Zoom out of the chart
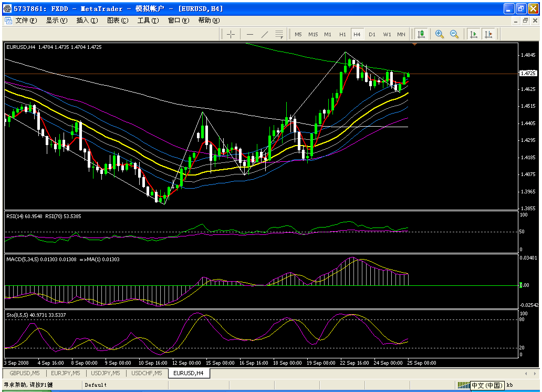The image size is (542, 392). (454, 34)
